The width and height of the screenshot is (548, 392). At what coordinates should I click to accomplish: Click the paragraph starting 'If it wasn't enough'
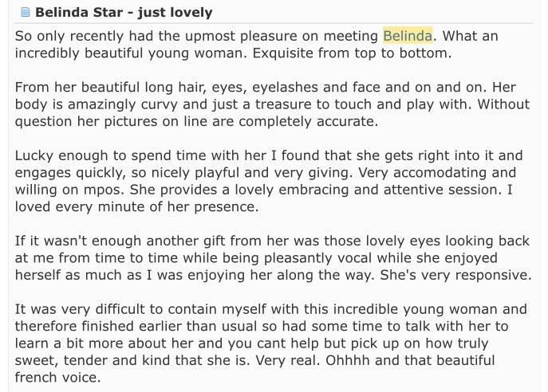coord(273,257)
